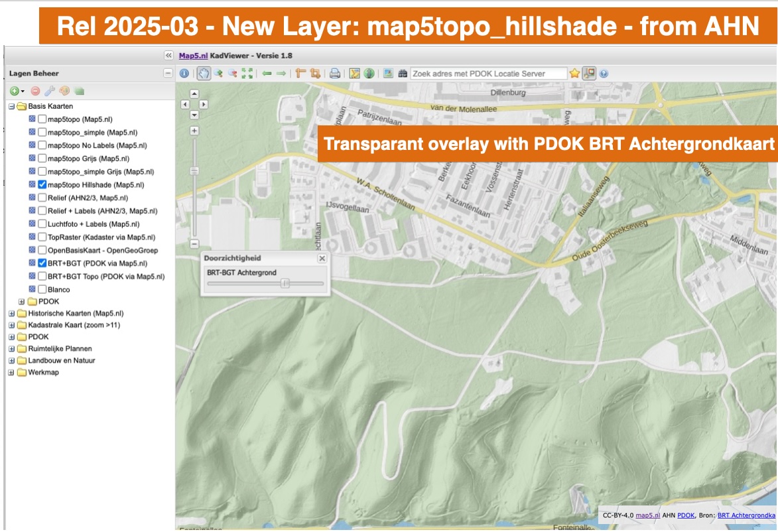Check map5topo Grijs layer
Viewport: 778px width, 532px height.
(x=42, y=159)
